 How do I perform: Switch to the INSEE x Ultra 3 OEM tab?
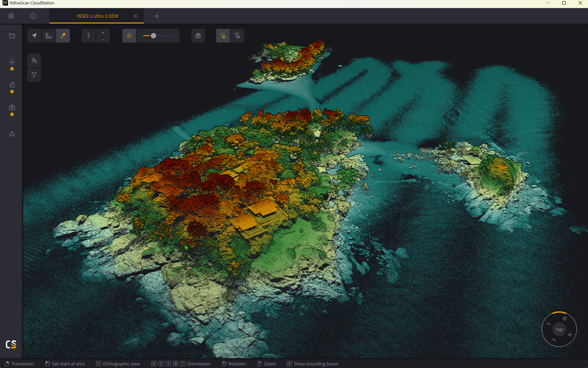pyautogui.click(x=97, y=16)
